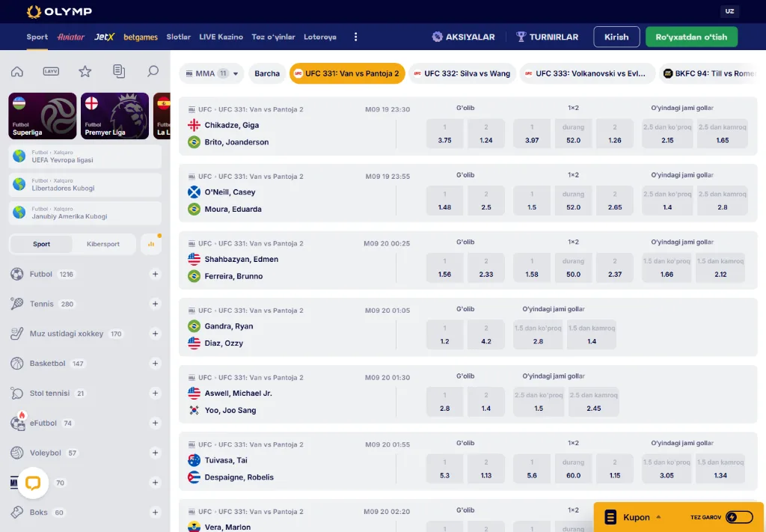Open the sidebar search magnifier icon
Screen dimensions: 766x532
[x=153, y=71]
